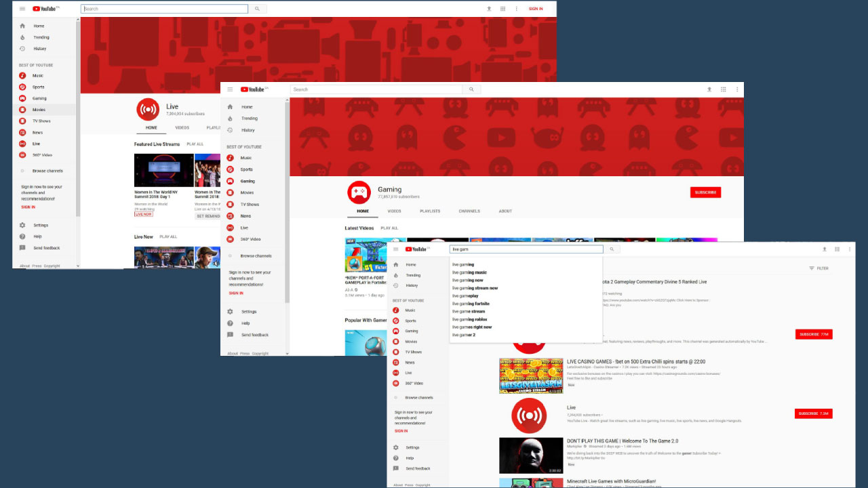Open TV Shows in the Gaming channel window sidebar

[243, 204]
